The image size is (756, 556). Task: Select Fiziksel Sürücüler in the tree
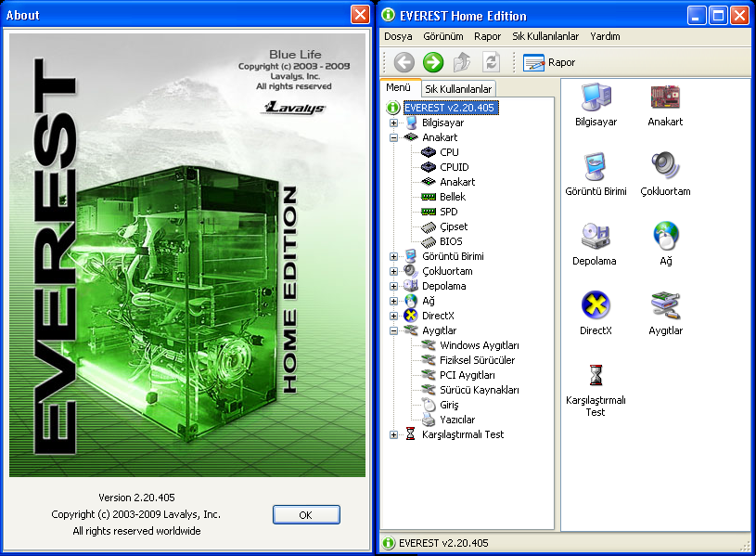[x=477, y=360]
